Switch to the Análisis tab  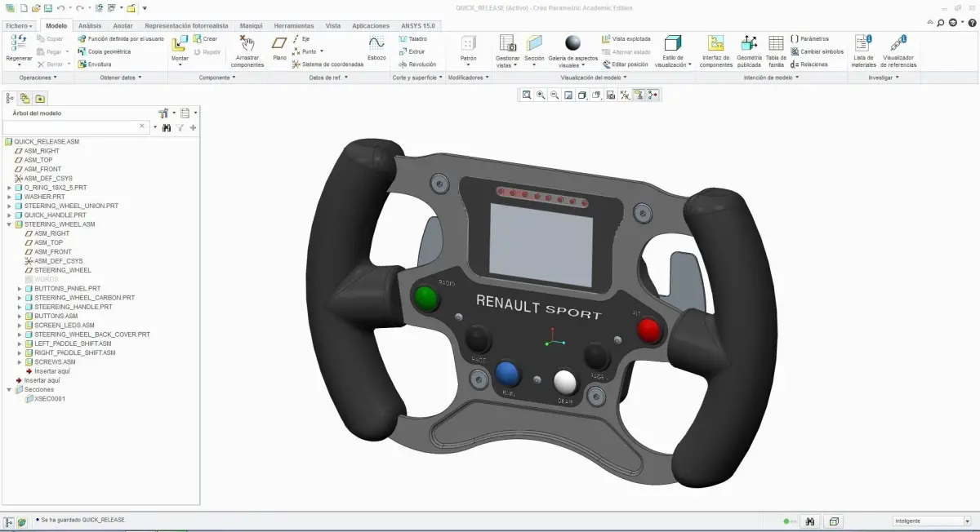pos(90,25)
